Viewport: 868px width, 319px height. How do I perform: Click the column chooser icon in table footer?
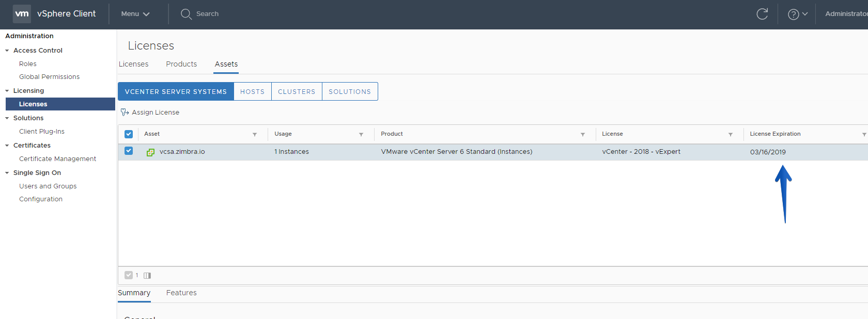[x=147, y=276]
